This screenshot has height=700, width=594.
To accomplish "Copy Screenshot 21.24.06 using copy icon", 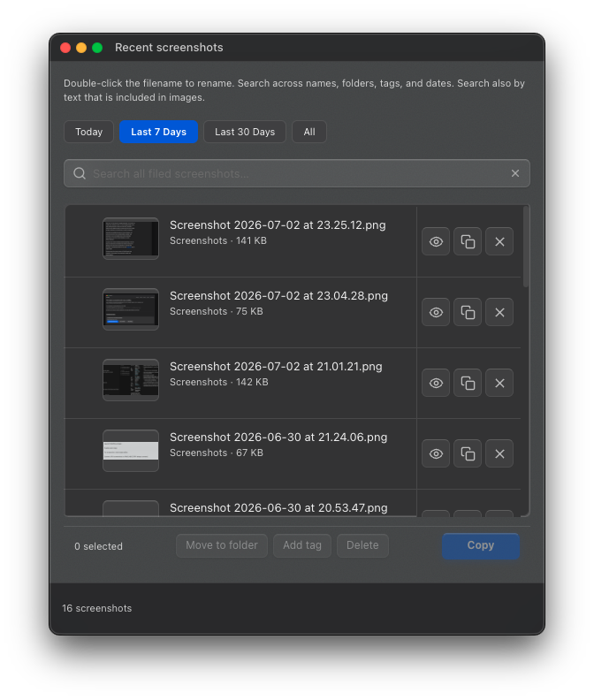I will pos(468,453).
